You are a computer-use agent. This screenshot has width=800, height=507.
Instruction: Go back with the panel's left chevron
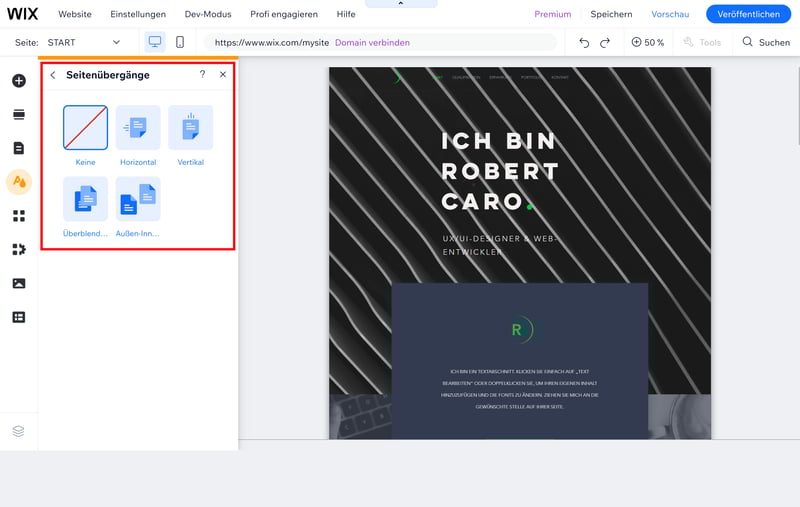pyautogui.click(x=53, y=75)
